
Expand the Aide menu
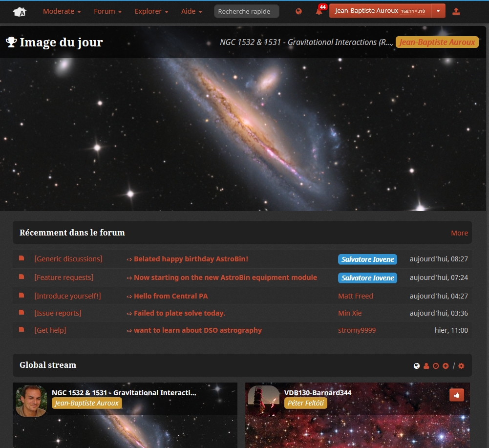pos(191,12)
